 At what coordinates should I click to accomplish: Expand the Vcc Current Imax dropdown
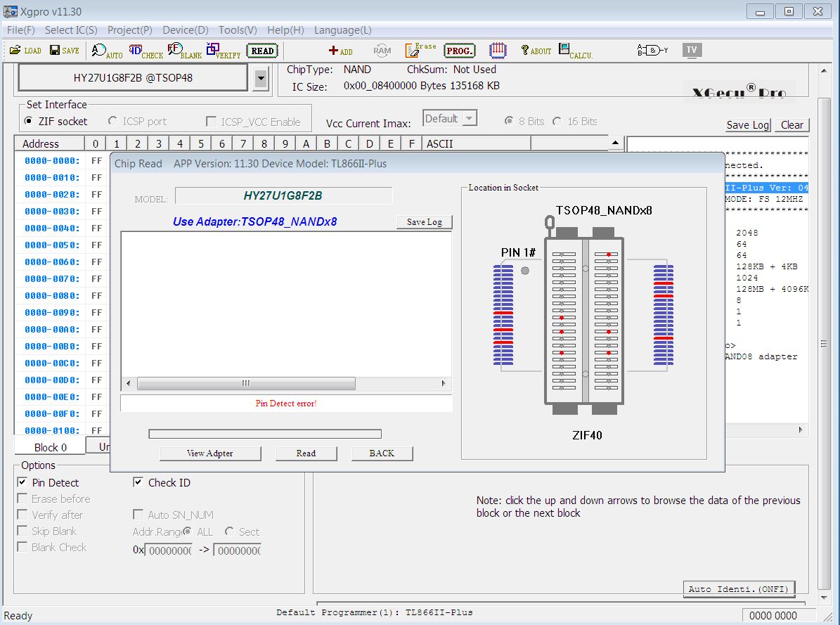[x=469, y=119]
